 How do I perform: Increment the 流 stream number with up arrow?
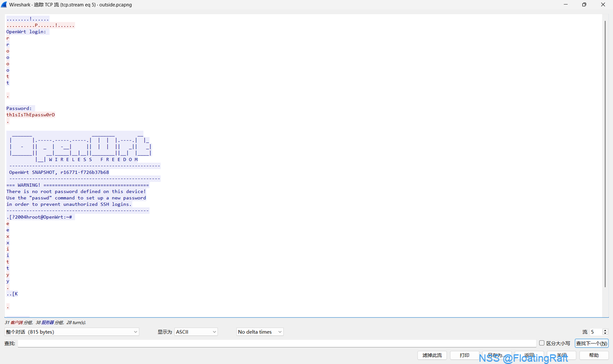click(605, 330)
